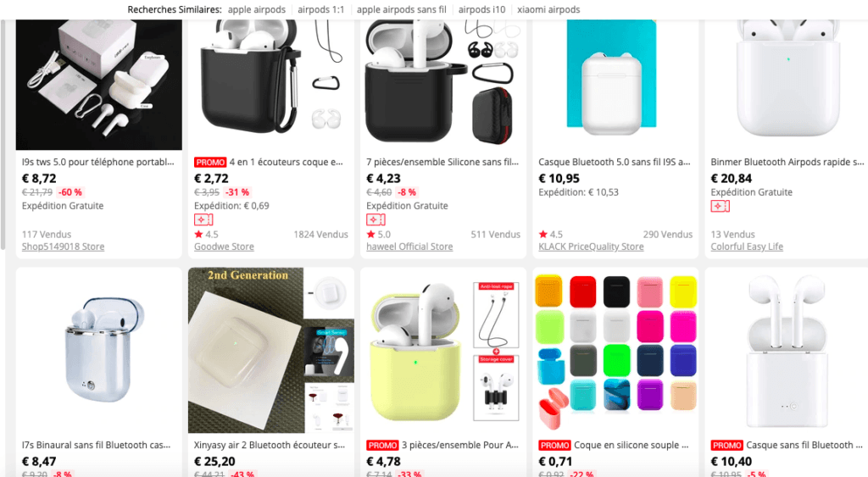Click PROMO badge on Coque en silicone souple
Screen dimensions: 868x477
point(554,446)
